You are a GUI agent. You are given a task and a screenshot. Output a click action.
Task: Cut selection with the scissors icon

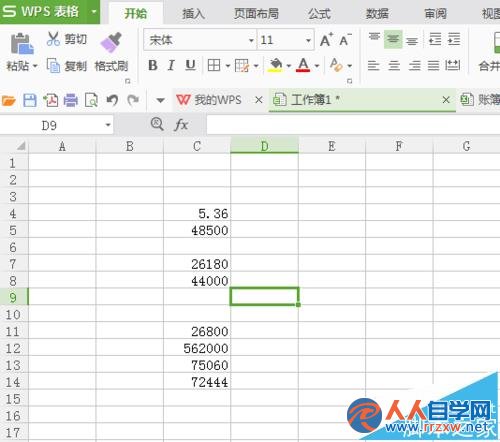(53, 39)
